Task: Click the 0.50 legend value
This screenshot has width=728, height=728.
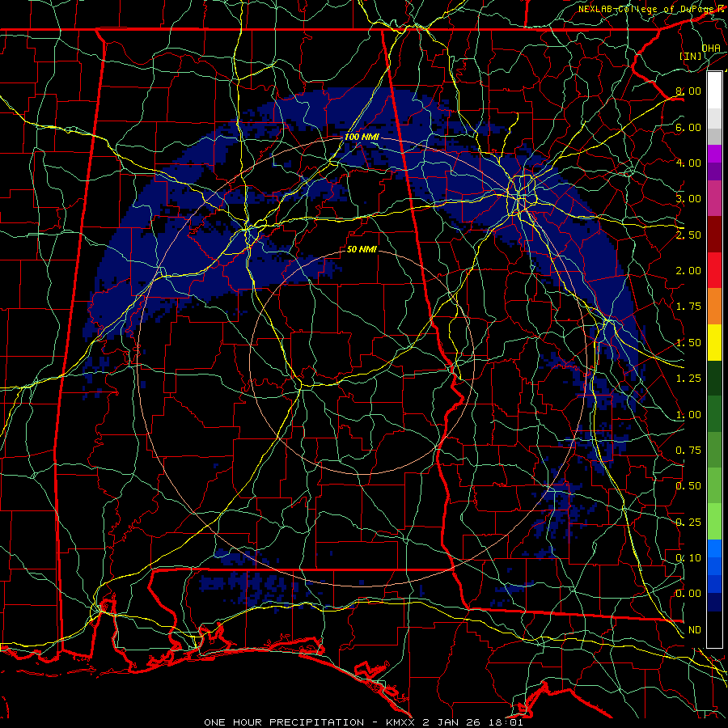Action: (688, 486)
